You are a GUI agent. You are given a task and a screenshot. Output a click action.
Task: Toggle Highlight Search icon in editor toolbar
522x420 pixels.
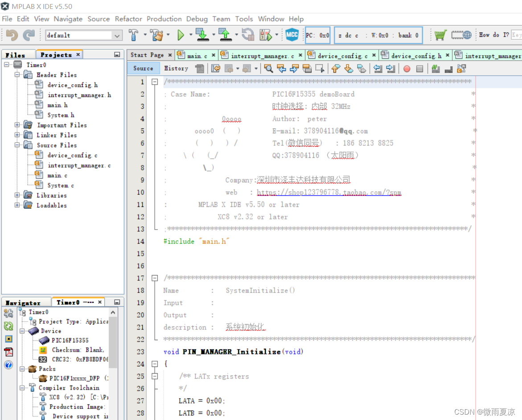click(307, 69)
